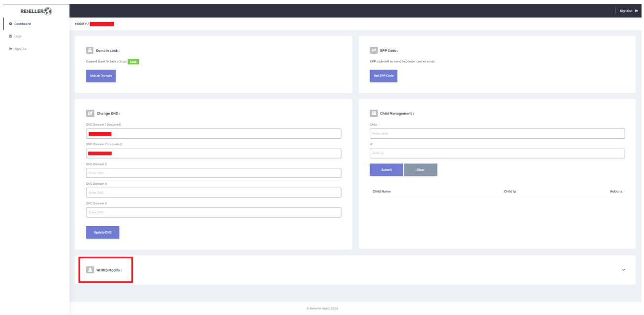Image resolution: width=644 pixels, height=315 pixels.
Task: Select Sign Out in the sidebar menu
Action: [x=20, y=49]
